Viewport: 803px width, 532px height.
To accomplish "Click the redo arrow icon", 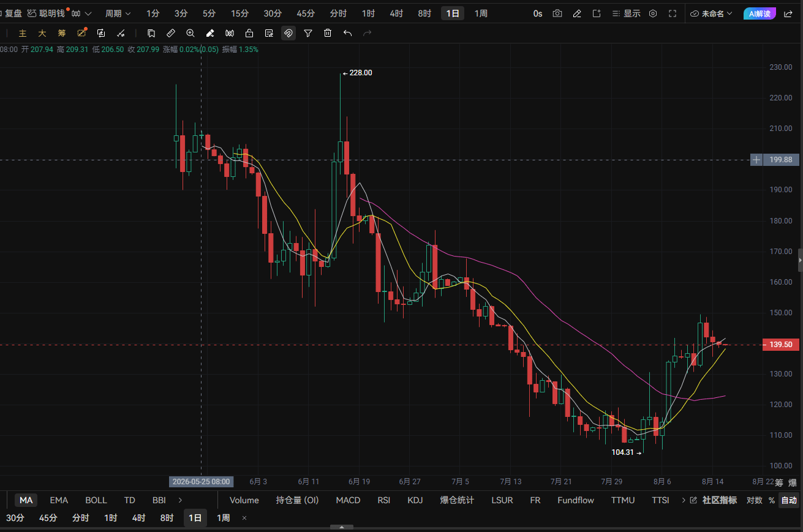I will coord(367,33).
